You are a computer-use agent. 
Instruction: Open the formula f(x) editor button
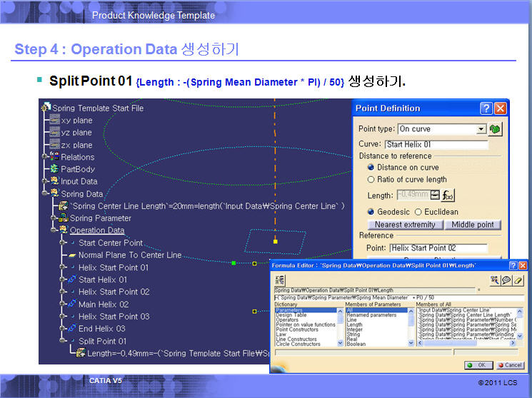448,195
